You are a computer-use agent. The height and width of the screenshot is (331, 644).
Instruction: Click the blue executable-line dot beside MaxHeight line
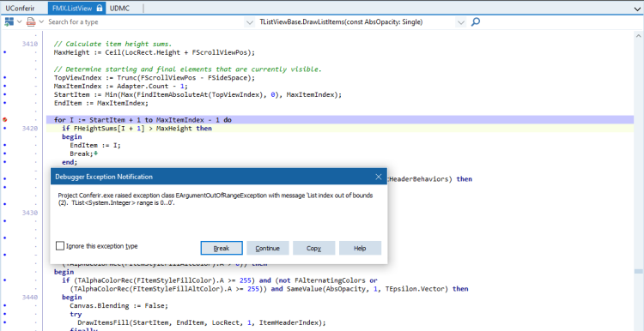click(x=4, y=52)
